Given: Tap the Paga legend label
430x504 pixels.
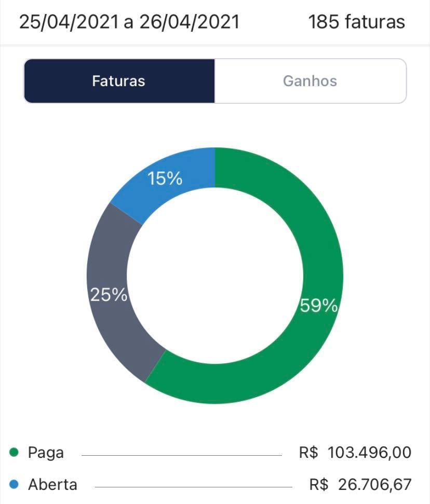Looking at the screenshot, I should click(46, 453).
